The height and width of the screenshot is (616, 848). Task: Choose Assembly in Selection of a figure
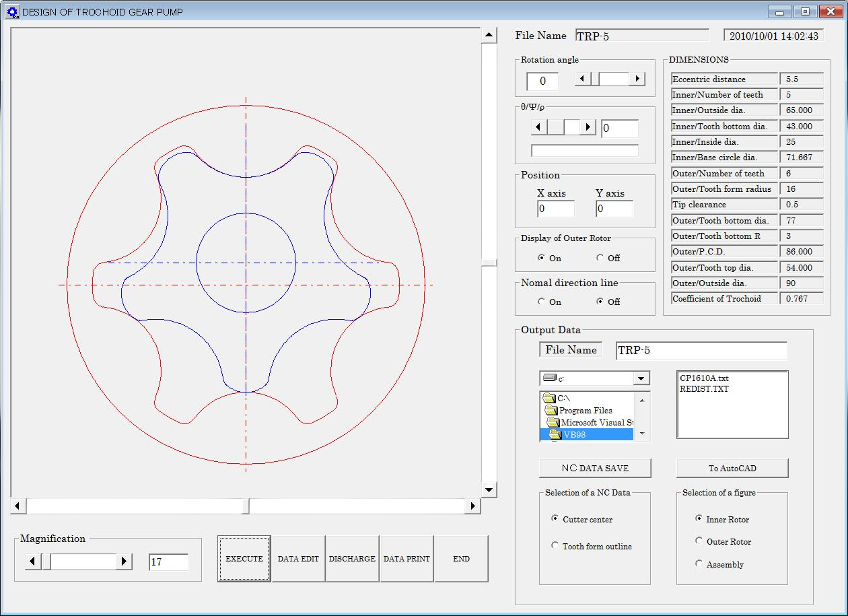pyautogui.click(x=699, y=564)
